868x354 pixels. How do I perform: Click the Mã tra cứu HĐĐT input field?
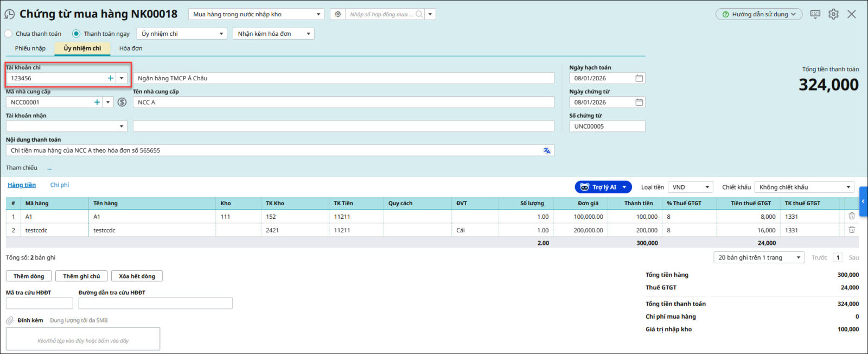39,303
